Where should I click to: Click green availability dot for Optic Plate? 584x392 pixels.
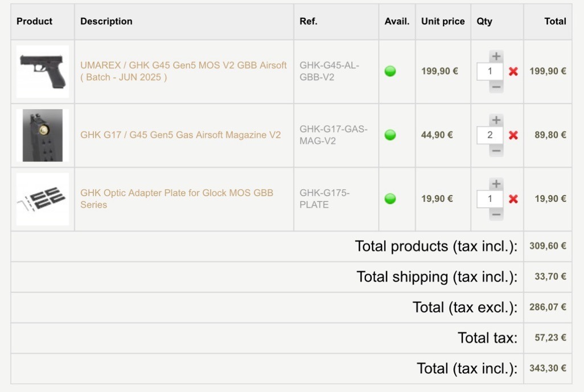click(390, 199)
